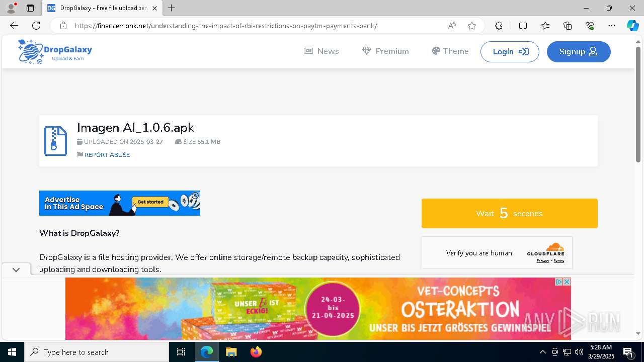Close the DropGalaxy browser tab

(154, 8)
